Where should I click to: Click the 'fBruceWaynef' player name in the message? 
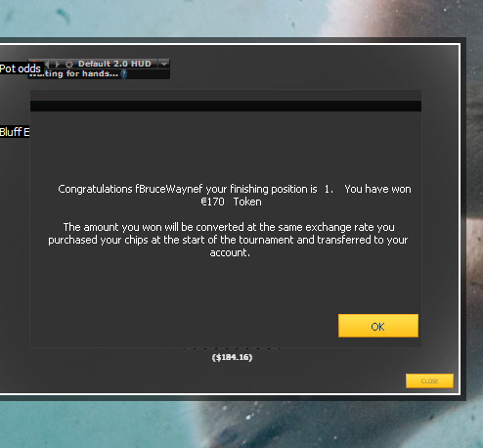(x=169, y=189)
